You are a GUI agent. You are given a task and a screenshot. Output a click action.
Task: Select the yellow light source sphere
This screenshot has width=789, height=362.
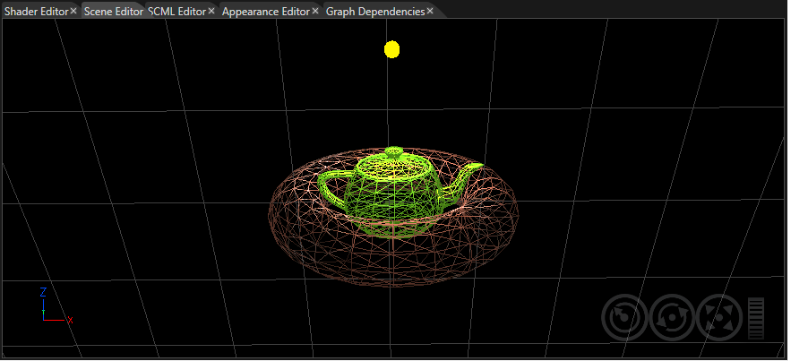(392, 49)
